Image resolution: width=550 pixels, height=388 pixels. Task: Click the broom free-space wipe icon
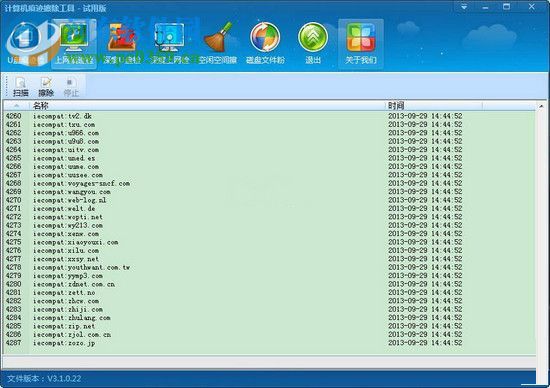pyautogui.click(x=217, y=44)
